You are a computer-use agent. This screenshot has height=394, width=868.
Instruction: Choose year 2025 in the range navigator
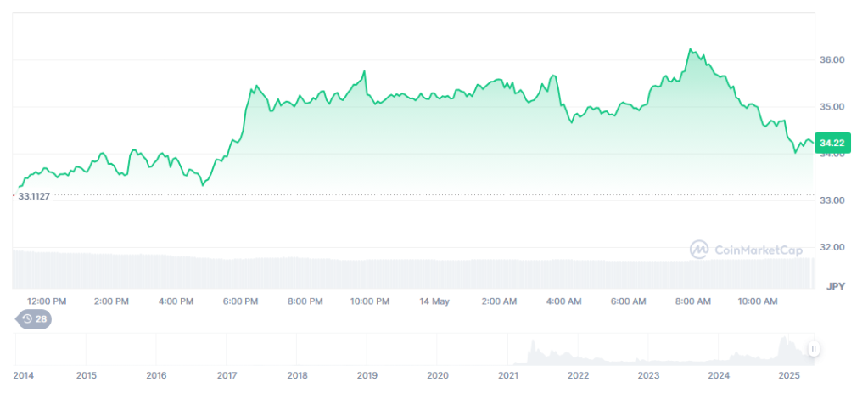pos(789,374)
